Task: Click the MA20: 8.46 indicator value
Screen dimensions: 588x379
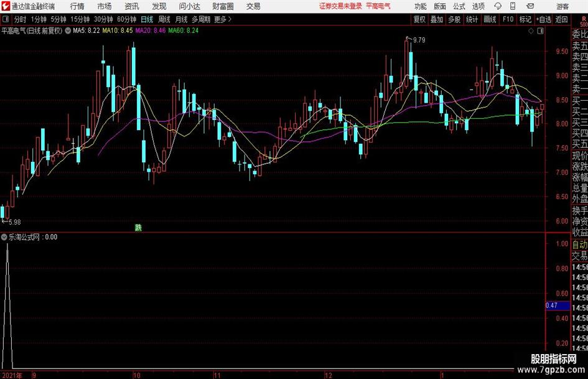Action: point(151,30)
